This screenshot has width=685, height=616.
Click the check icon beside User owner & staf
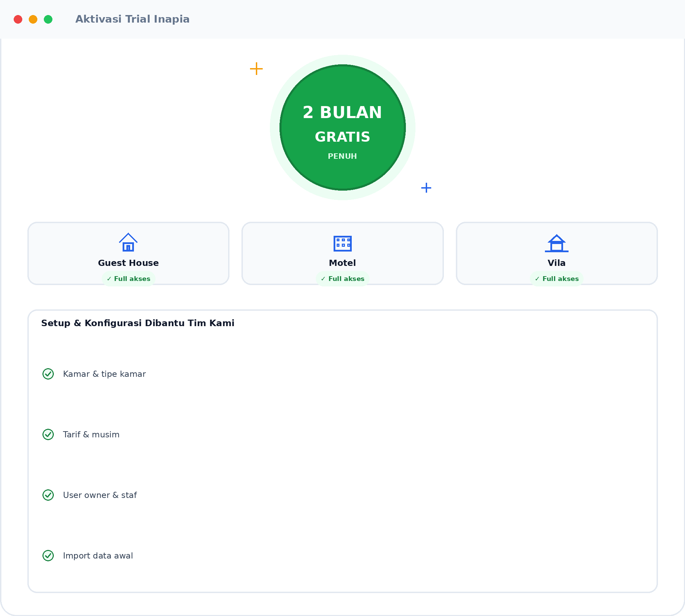tap(48, 495)
